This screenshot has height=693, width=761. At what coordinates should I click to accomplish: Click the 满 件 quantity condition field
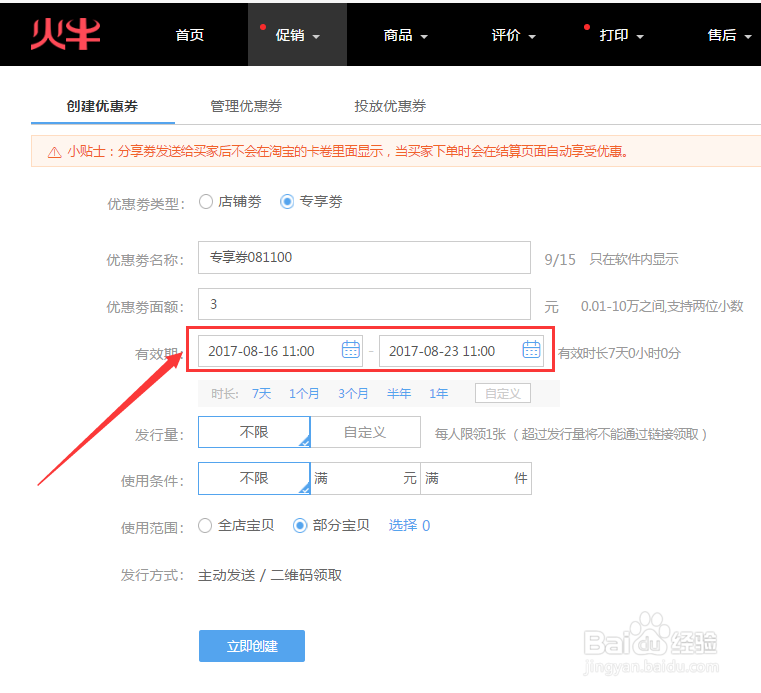coord(476,478)
